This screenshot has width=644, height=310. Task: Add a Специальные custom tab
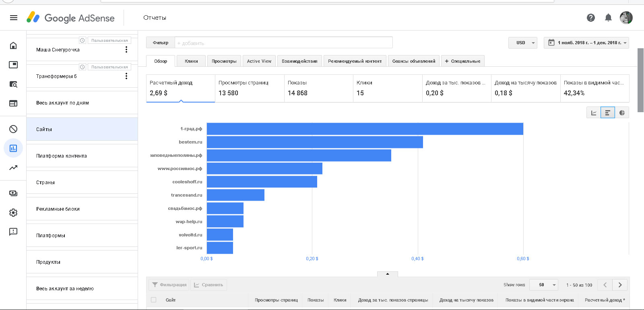[x=462, y=61]
